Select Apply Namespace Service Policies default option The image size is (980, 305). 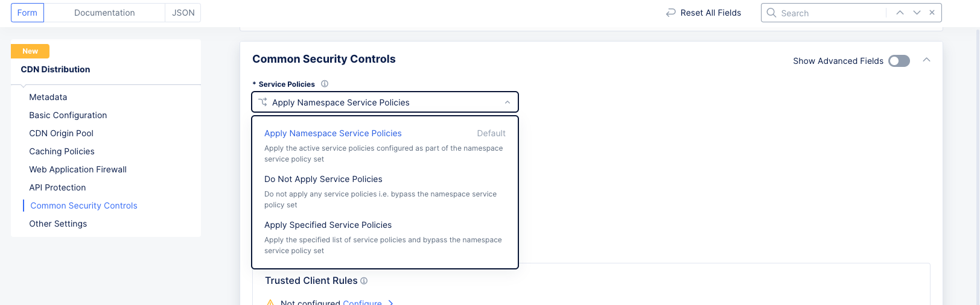332,133
